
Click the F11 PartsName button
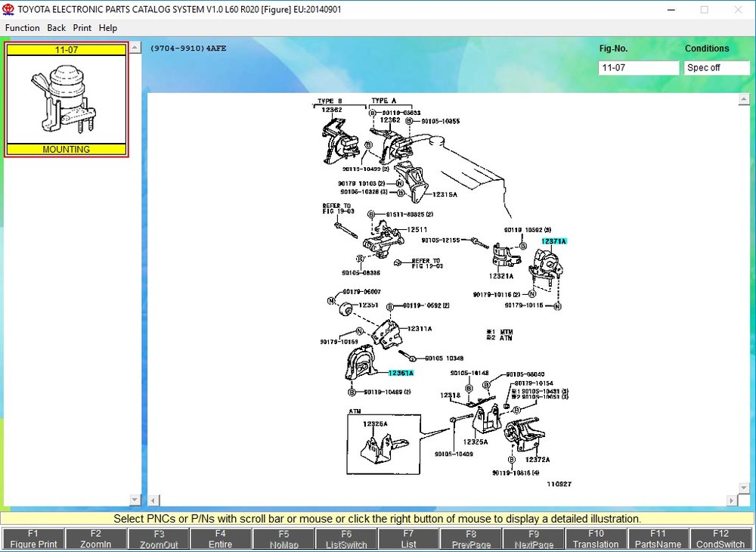tap(658, 538)
